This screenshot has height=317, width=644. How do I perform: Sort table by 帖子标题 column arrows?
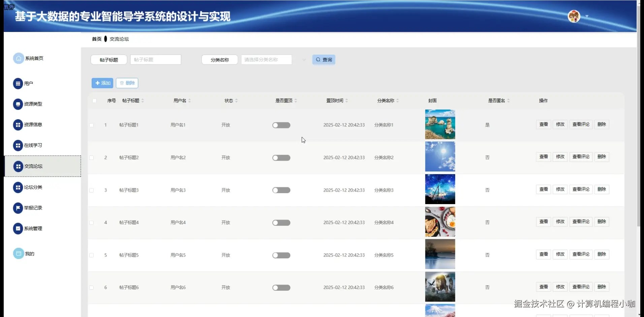(142, 101)
